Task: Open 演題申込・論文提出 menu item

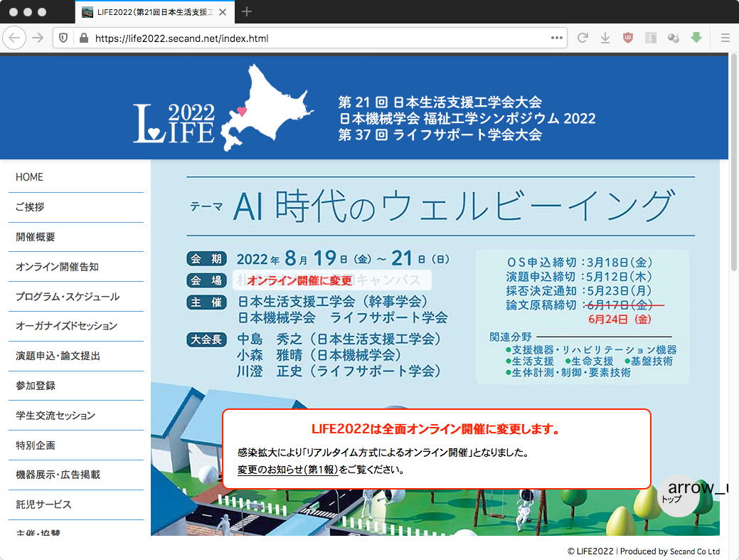Action: tap(76, 356)
